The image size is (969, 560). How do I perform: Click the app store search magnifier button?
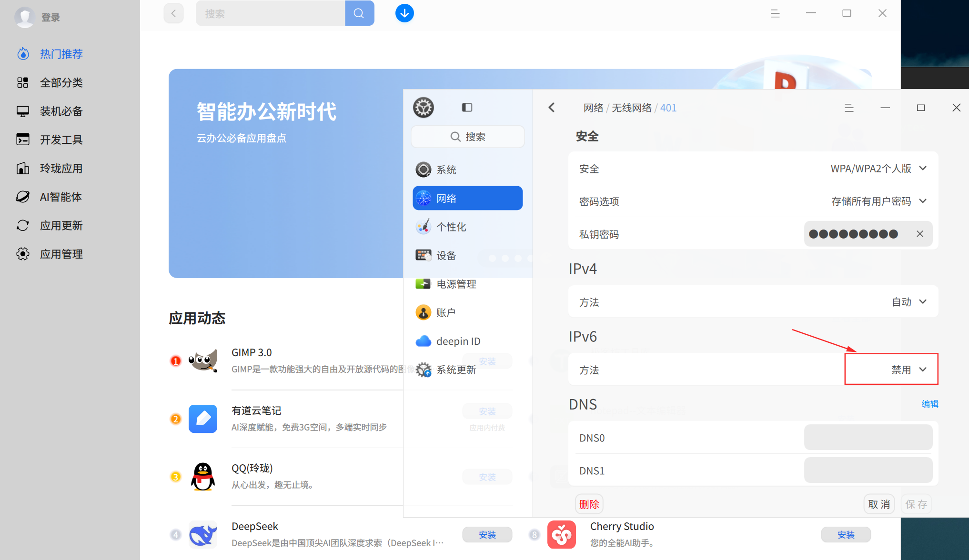point(359,13)
